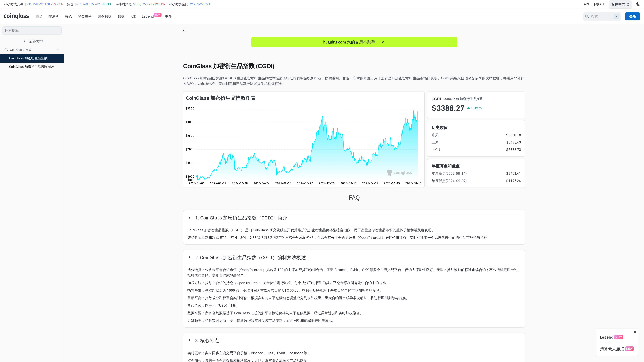
Task: Click the back arrow beside 全部类型
Action: [25, 41]
